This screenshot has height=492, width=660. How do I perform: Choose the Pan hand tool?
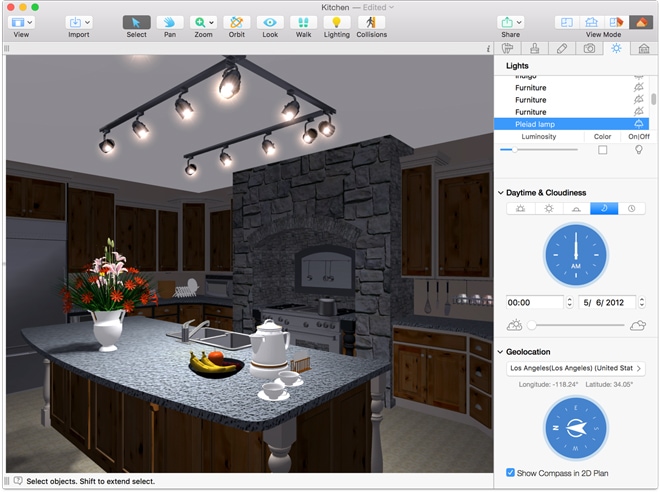pos(170,22)
